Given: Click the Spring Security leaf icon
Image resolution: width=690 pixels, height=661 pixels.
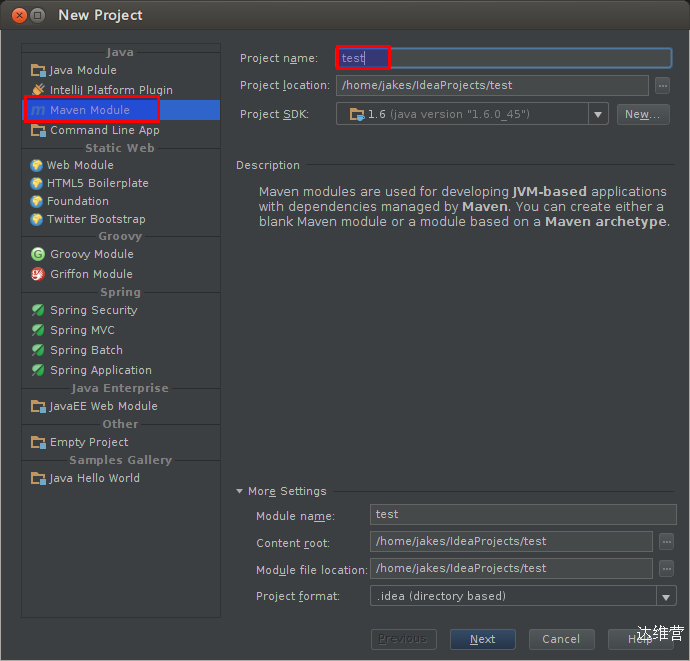Looking at the screenshot, I should pos(38,310).
